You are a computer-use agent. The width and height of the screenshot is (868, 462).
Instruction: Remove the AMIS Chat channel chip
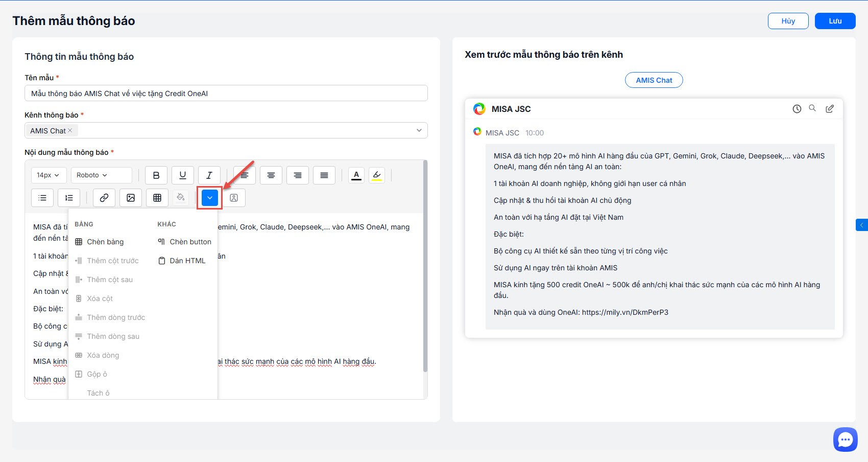[x=70, y=130]
